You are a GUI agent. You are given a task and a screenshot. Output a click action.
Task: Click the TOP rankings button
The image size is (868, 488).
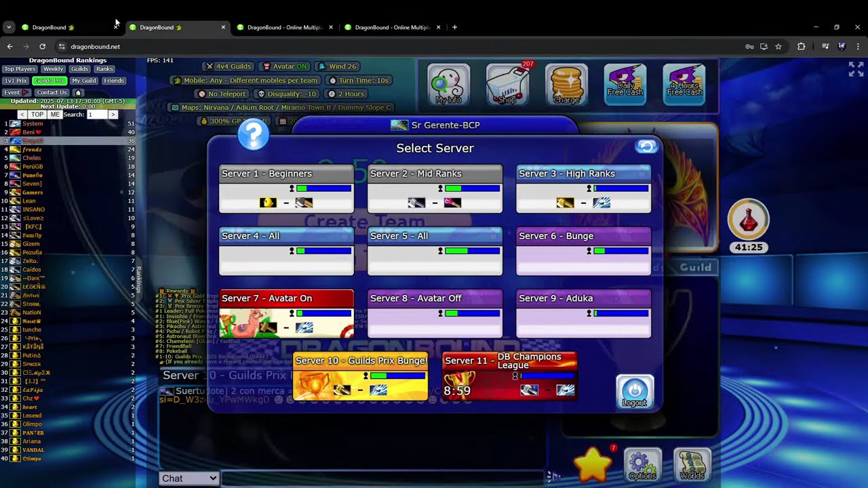pyautogui.click(x=37, y=115)
